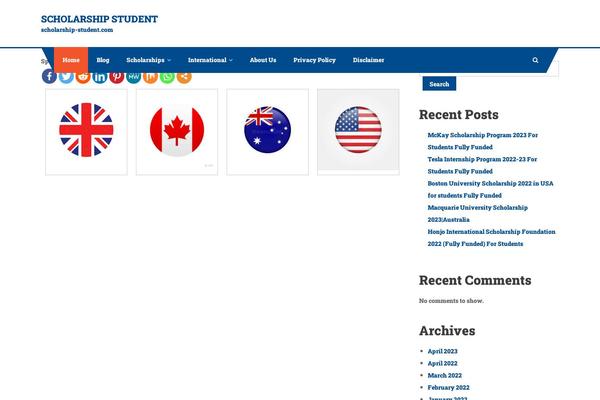Click the Archives heading
This screenshot has width=600, height=400.
click(447, 331)
